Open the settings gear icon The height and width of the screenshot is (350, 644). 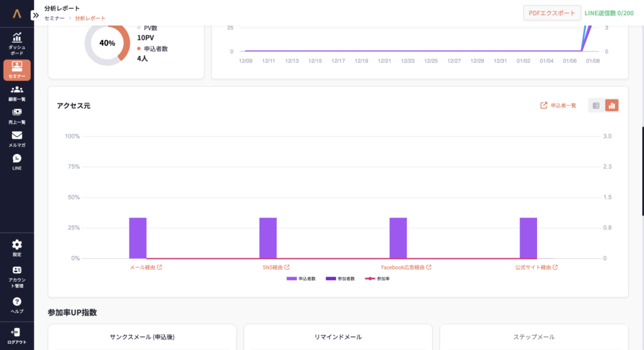coord(17,244)
